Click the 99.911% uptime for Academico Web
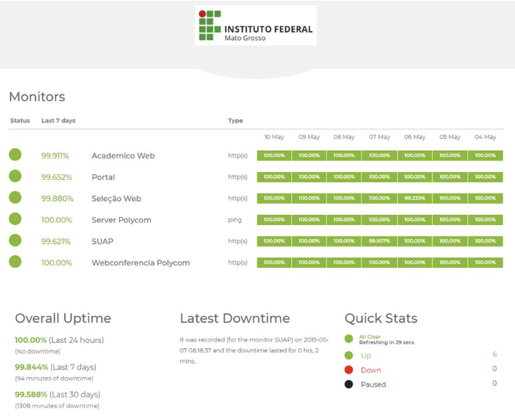515x420 pixels. click(55, 156)
